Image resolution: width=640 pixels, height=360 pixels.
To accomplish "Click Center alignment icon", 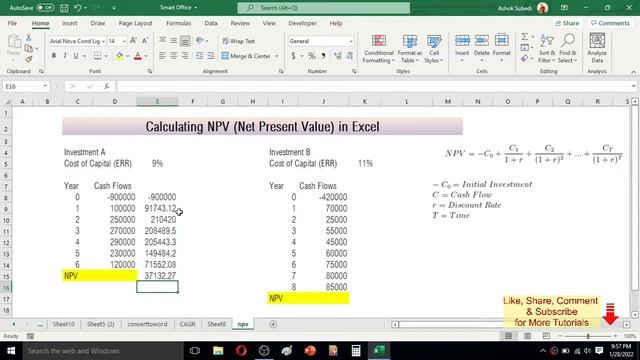I will pos(173,56).
